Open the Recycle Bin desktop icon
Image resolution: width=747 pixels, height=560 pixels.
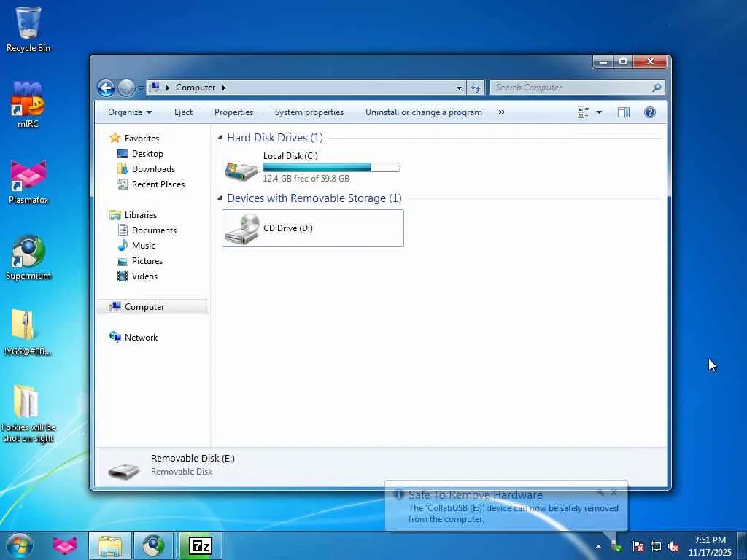tap(28, 29)
